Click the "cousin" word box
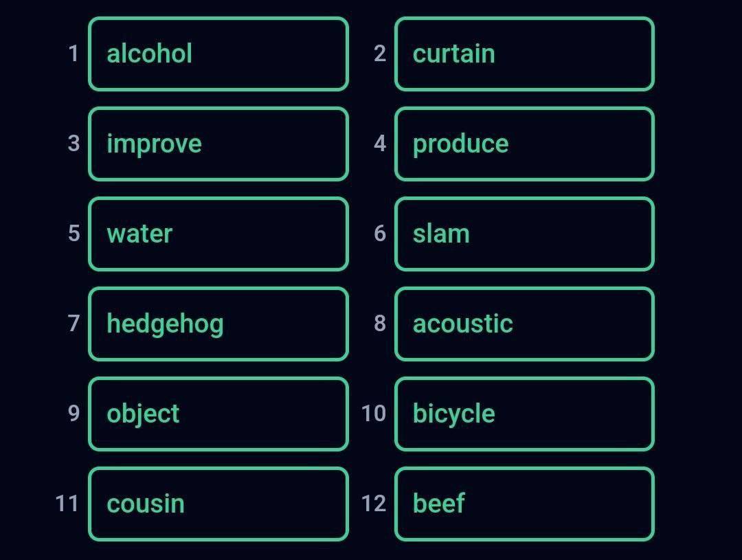The width and height of the screenshot is (742, 560). click(218, 504)
